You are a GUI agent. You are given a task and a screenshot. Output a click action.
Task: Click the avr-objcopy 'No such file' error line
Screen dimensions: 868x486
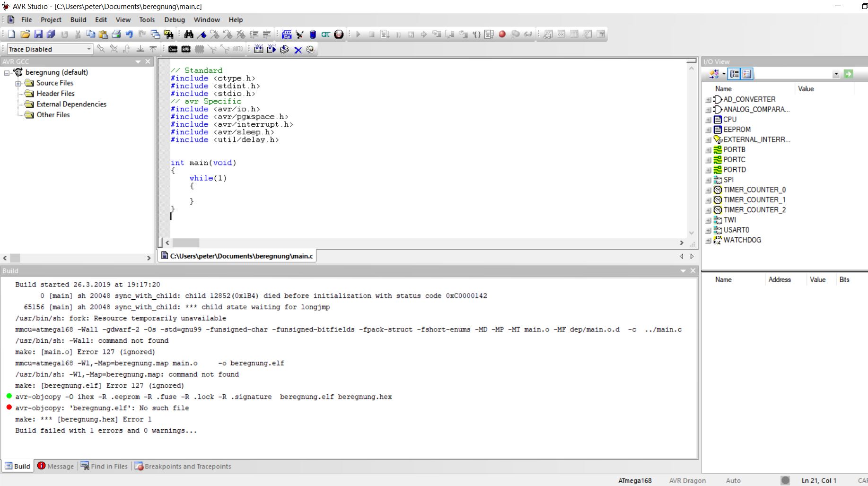tap(102, 408)
